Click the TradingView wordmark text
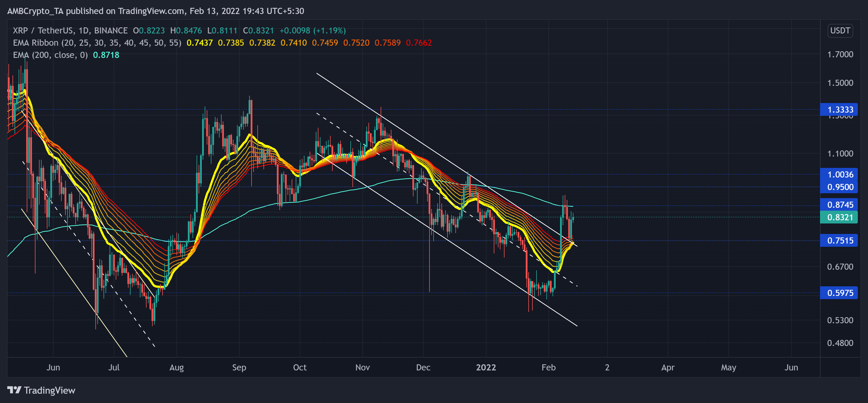 pyautogui.click(x=49, y=390)
